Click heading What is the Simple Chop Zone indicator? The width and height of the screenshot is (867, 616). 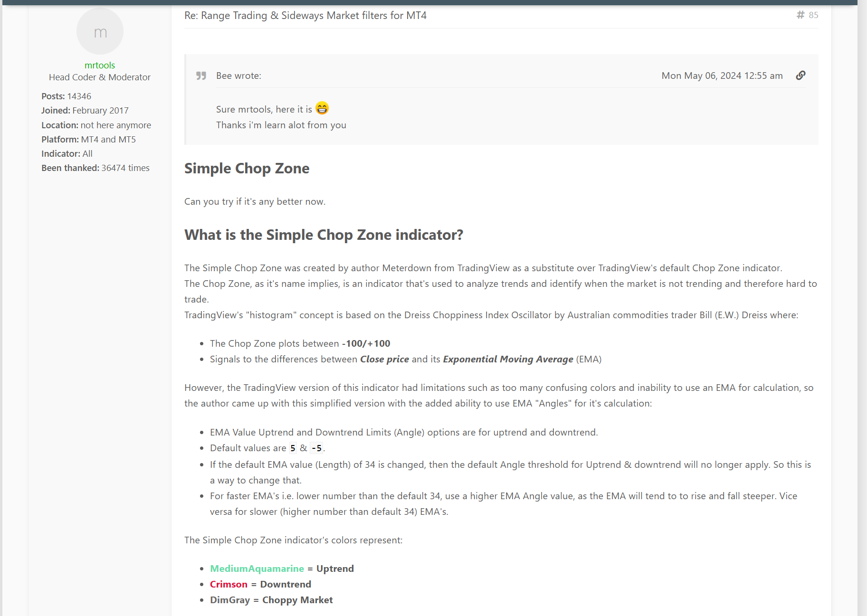tap(324, 235)
